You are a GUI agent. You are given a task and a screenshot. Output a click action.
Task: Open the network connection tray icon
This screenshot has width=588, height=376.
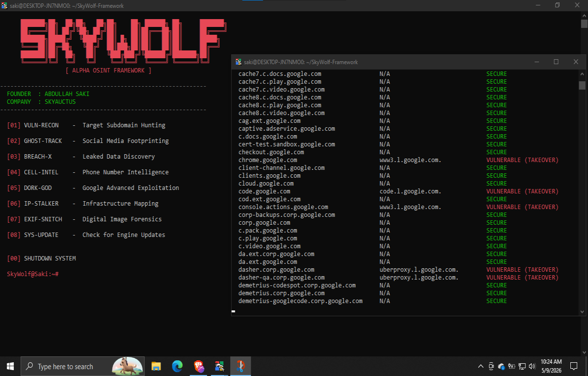coord(522,366)
